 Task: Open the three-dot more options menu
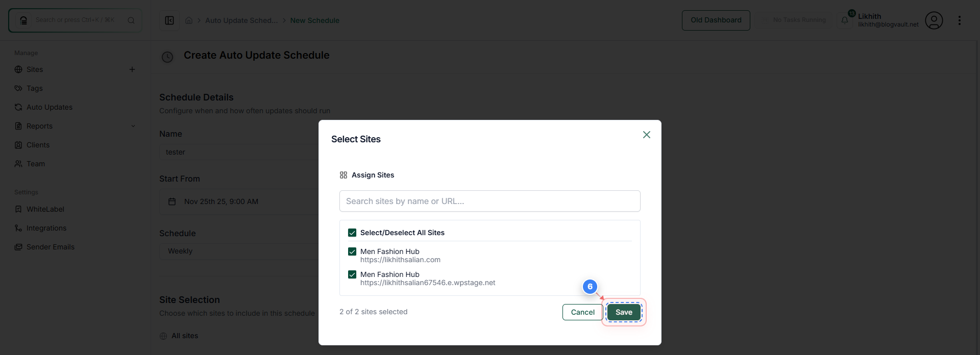[x=960, y=20]
